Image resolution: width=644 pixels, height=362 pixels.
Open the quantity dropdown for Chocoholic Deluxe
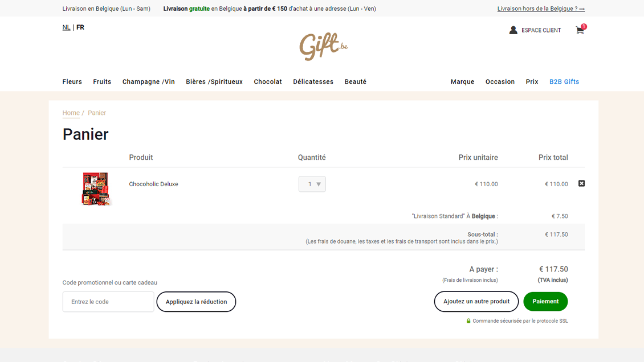click(x=312, y=184)
